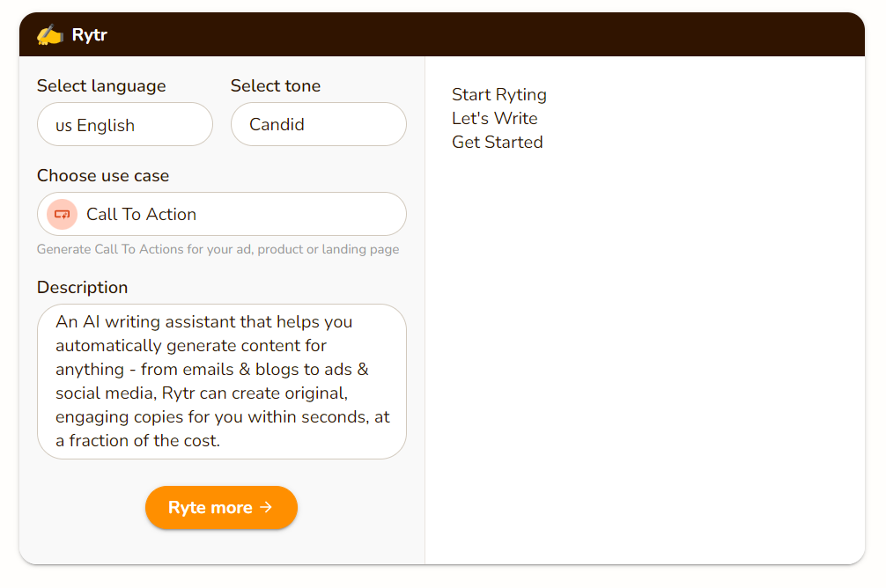Click the Rytr title in header bar
The image size is (886, 588).
[89, 35]
